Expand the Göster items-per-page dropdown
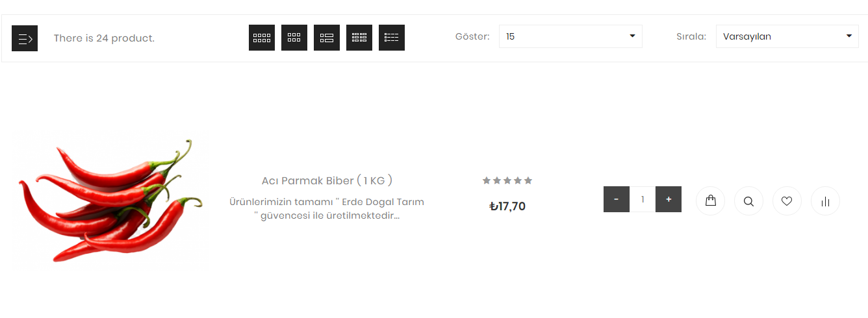Viewport: 868px width, 318px height. click(x=570, y=36)
